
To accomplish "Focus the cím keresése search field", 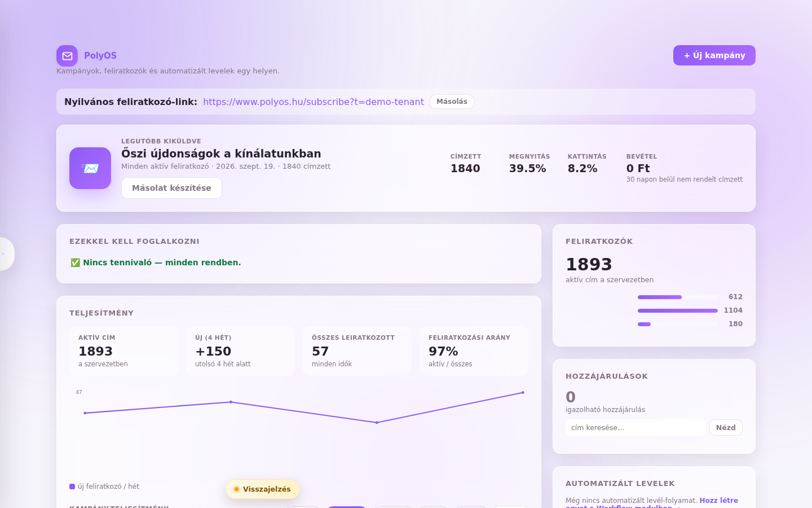I will pyautogui.click(x=636, y=428).
